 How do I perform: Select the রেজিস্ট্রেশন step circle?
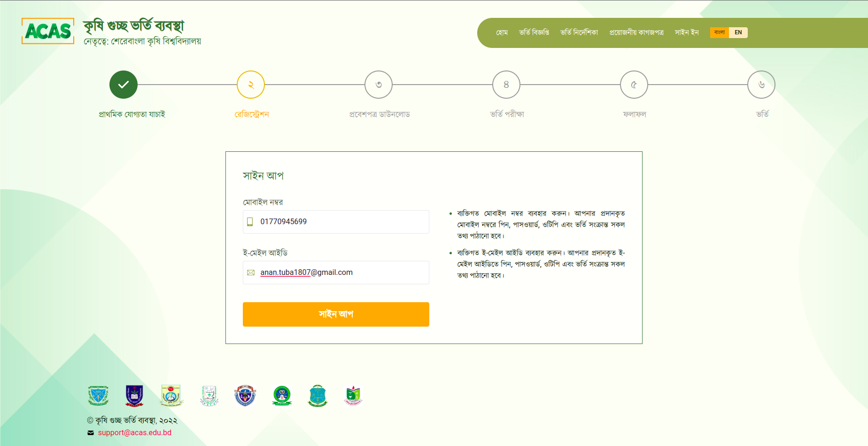[251, 85]
